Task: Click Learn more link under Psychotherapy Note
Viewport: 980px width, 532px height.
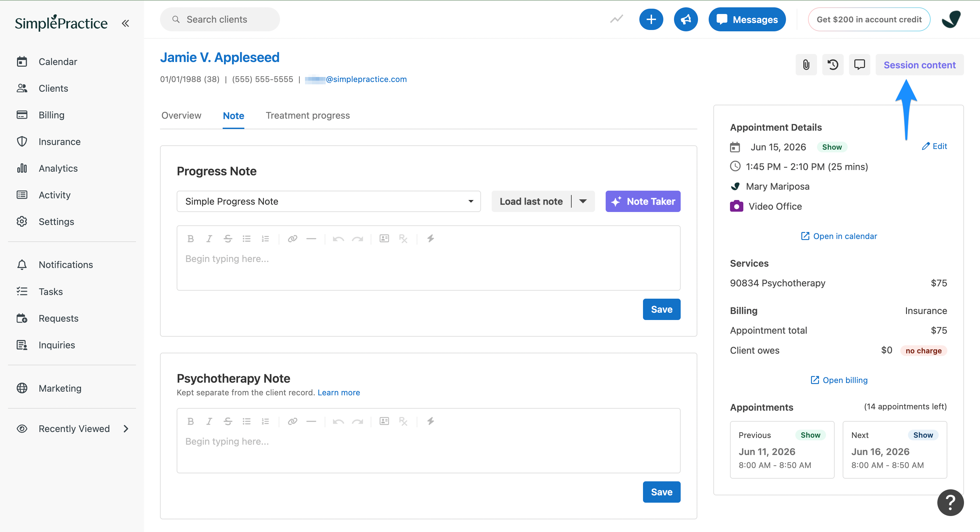Action: coord(339,392)
